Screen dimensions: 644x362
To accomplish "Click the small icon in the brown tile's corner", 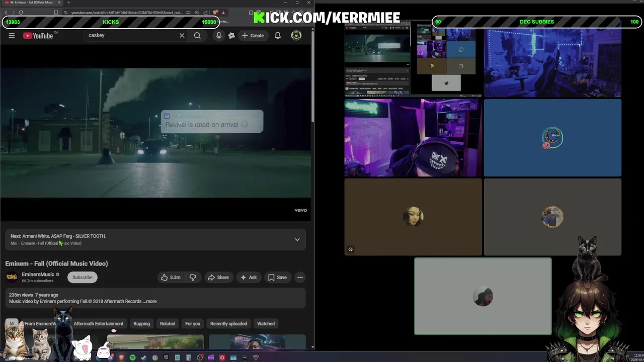I will tap(351, 249).
